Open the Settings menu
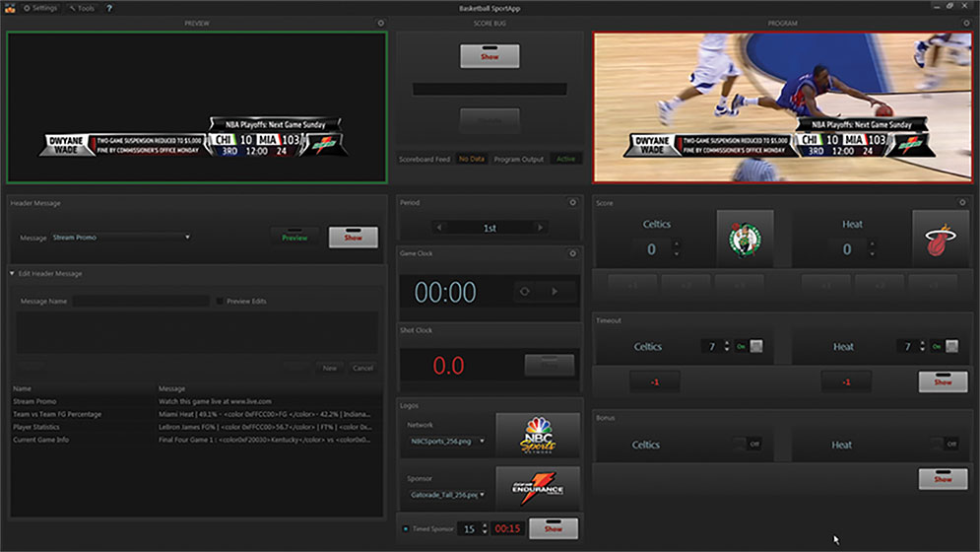This screenshot has height=552, width=980. pyautogui.click(x=40, y=8)
